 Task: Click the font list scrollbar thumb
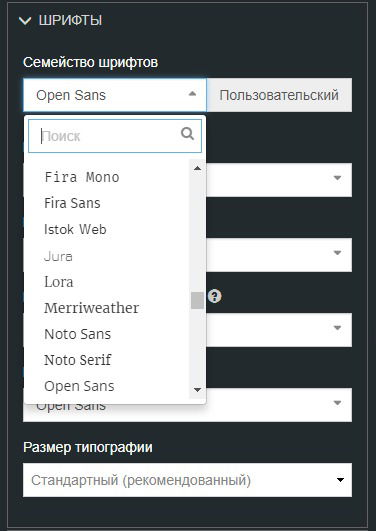[x=197, y=300]
